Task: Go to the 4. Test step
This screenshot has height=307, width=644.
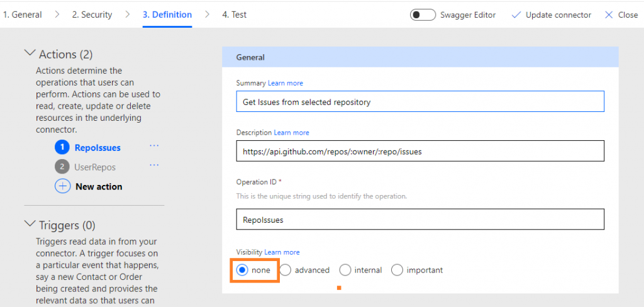Action: click(x=234, y=15)
